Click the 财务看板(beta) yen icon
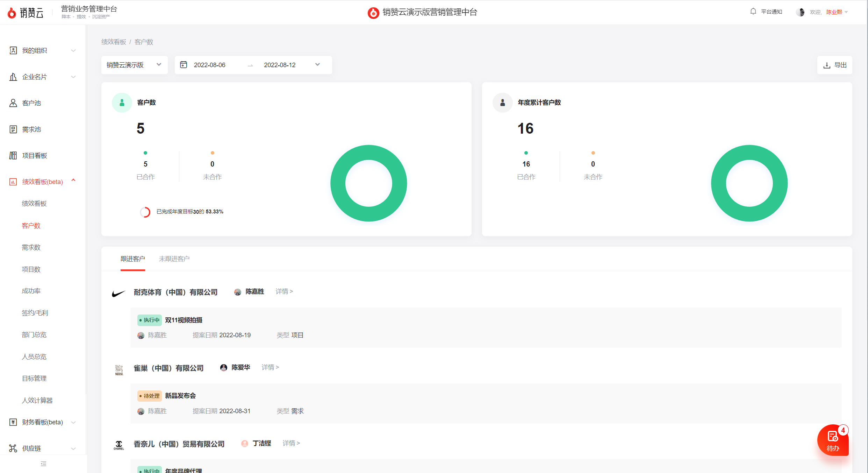Screen dimensions: 868x473 click(x=13, y=422)
